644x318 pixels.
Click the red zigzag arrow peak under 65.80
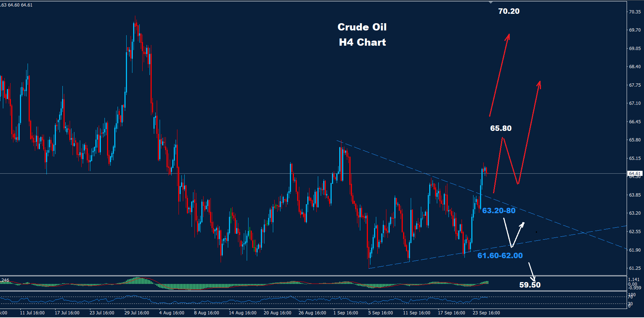click(503, 139)
